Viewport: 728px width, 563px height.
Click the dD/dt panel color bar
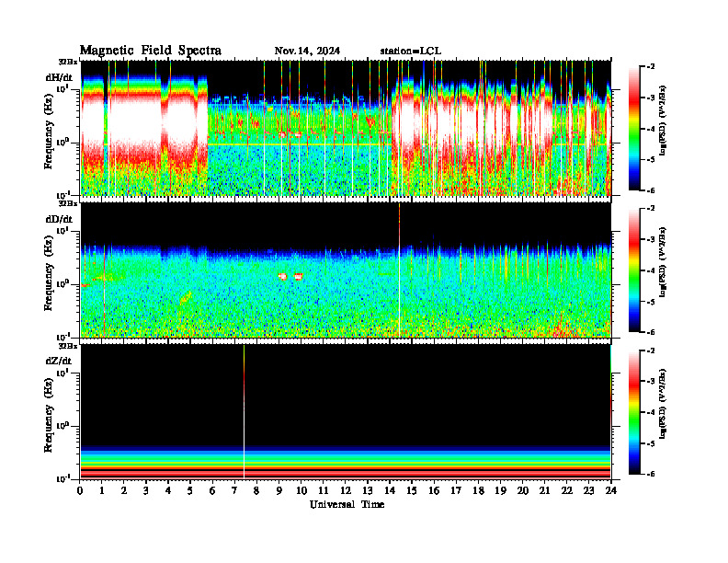coord(634,270)
